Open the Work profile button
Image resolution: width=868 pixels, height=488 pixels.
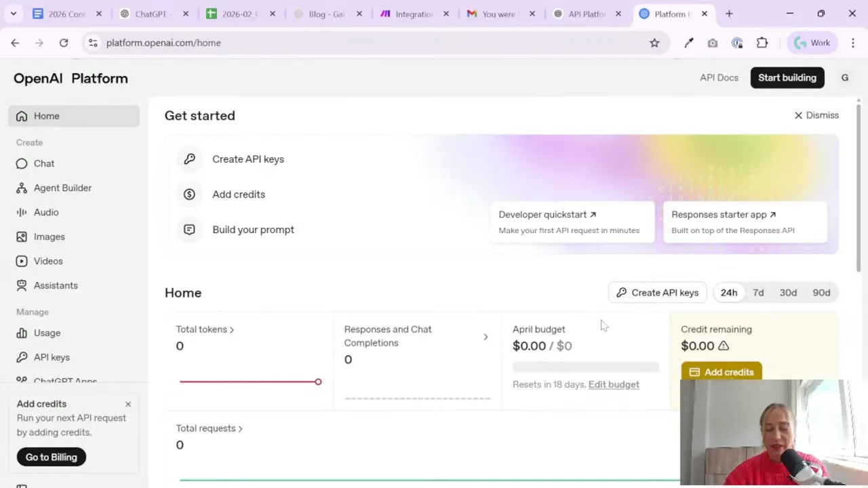tap(812, 43)
